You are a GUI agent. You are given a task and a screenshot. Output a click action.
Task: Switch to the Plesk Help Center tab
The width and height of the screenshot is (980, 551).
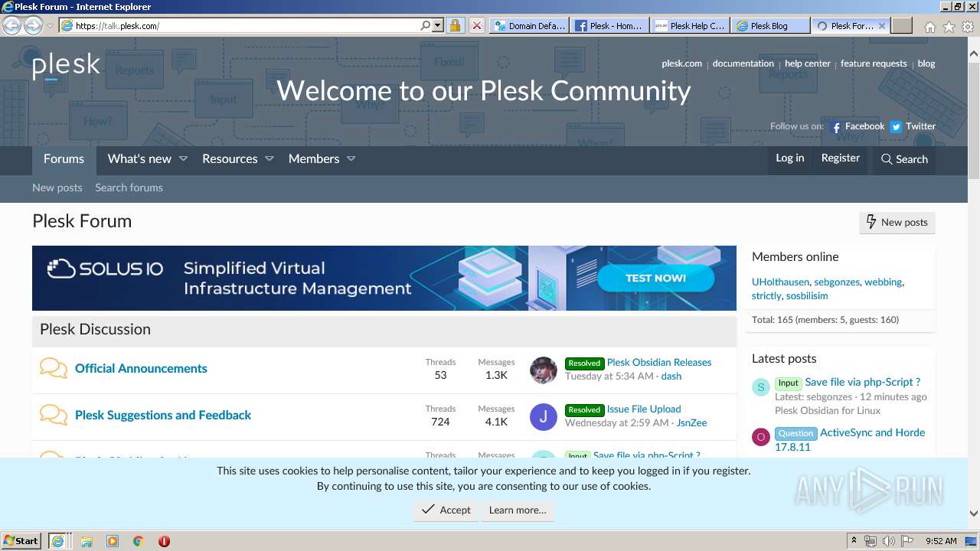coord(690,25)
